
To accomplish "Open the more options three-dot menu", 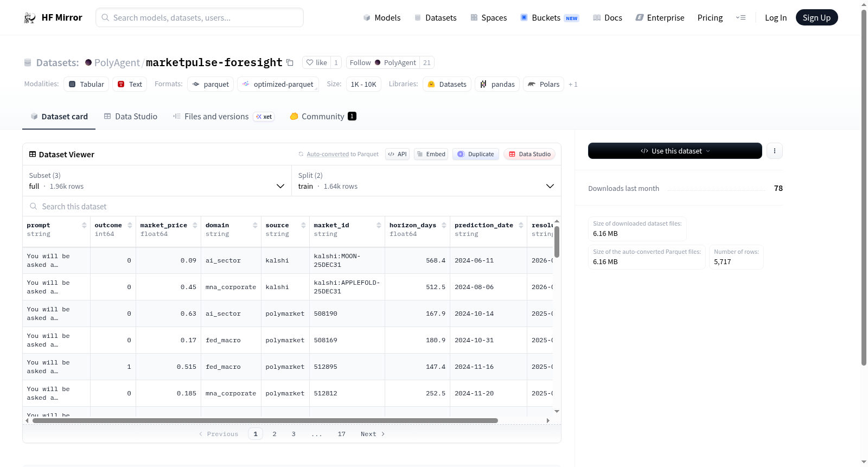I will 775,151.
